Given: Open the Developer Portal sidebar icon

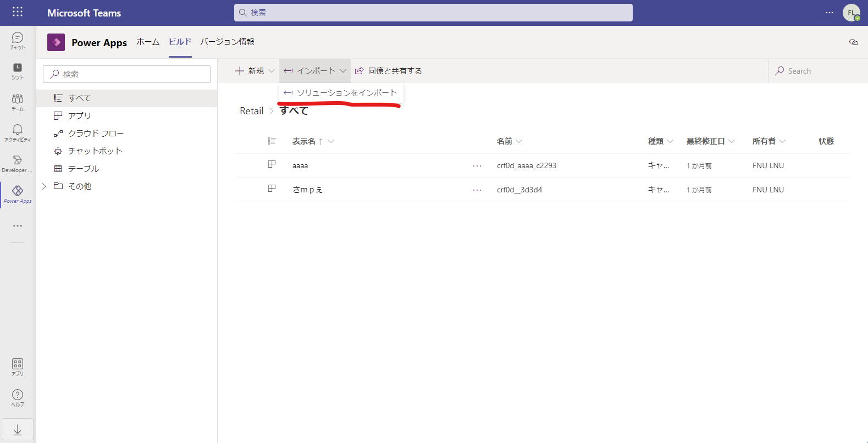Looking at the screenshot, I should [x=18, y=164].
